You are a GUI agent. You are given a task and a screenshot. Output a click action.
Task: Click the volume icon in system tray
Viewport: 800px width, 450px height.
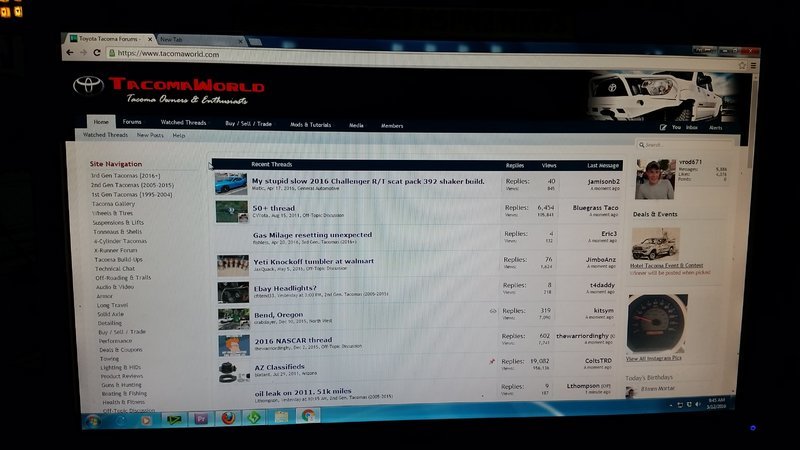click(x=697, y=404)
